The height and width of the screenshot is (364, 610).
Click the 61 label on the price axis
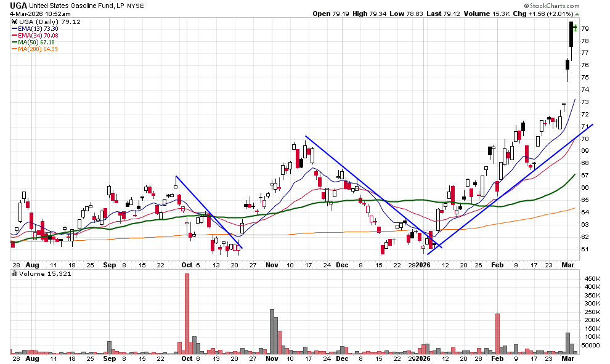(x=585, y=249)
